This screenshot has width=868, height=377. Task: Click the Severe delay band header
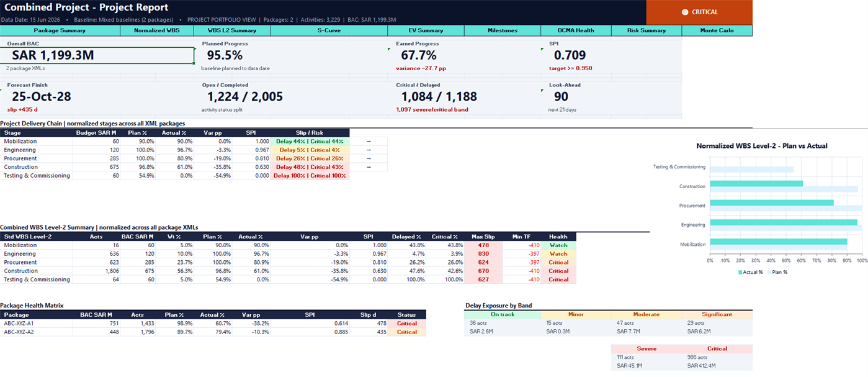coord(647,348)
